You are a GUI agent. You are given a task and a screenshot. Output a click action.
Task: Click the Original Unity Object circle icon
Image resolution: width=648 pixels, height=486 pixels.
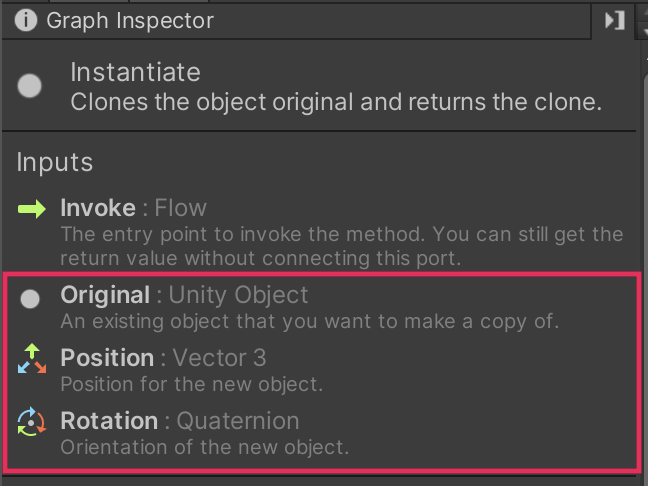tap(31, 298)
